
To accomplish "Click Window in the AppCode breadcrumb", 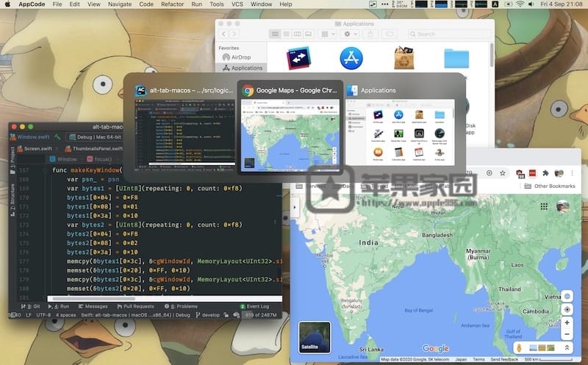I will pyautogui.click(x=63, y=159).
